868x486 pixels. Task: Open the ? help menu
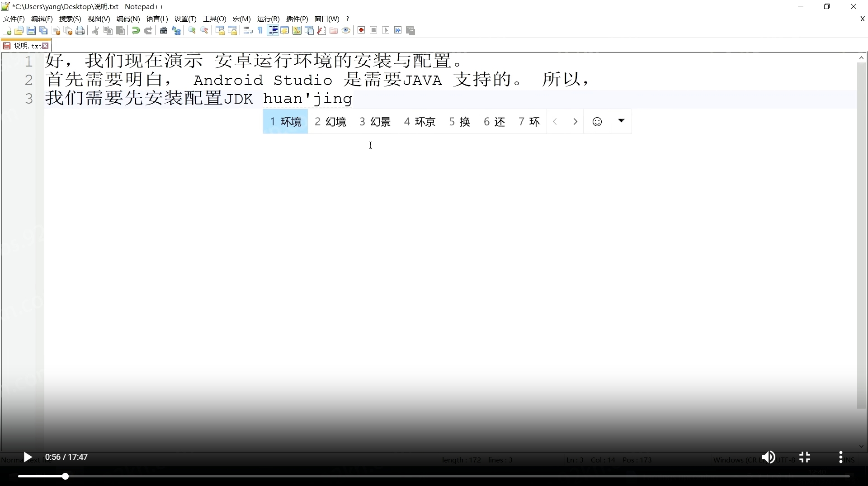coord(347,19)
